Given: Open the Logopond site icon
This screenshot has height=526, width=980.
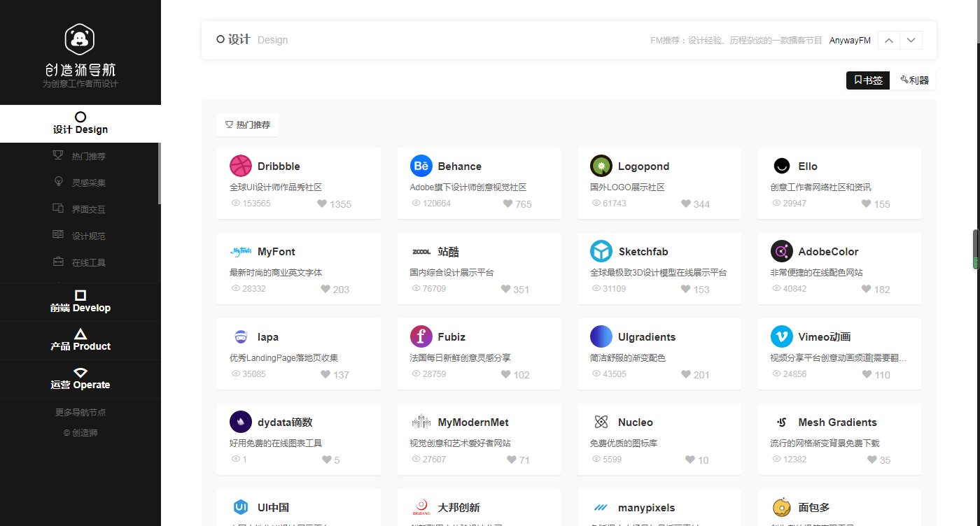Looking at the screenshot, I should point(601,166).
